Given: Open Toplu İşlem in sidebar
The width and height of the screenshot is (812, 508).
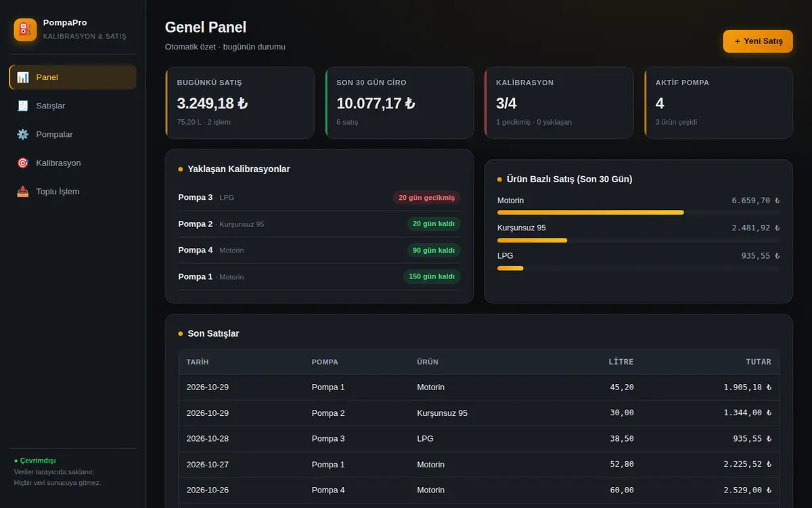Looking at the screenshot, I should [x=72, y=191].
